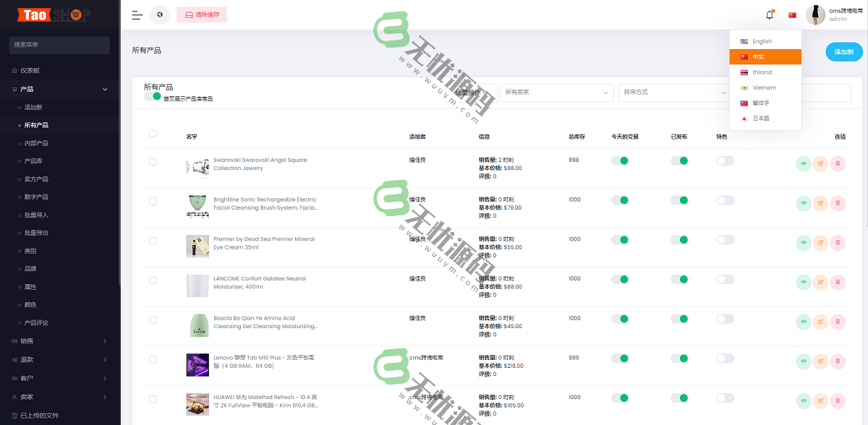
Task: Tick the checkbox for the HUAWEI MatePad row
Action: pos(153,398)
